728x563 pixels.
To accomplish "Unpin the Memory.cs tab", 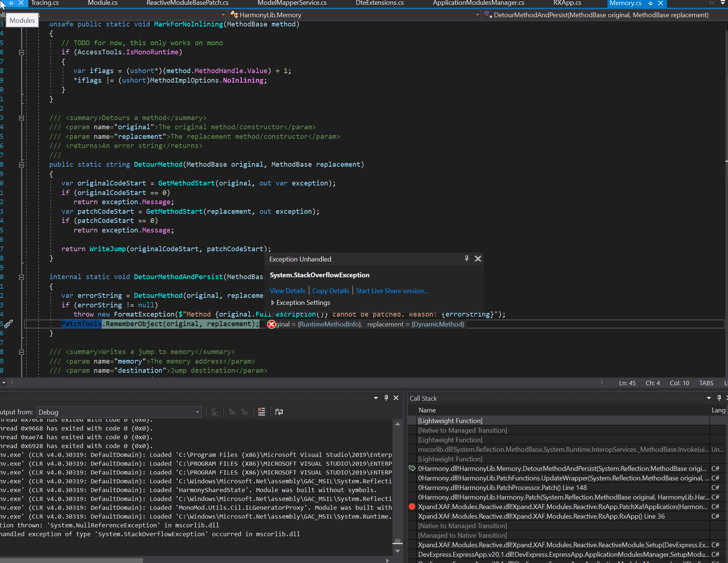I will pos(650,4).
